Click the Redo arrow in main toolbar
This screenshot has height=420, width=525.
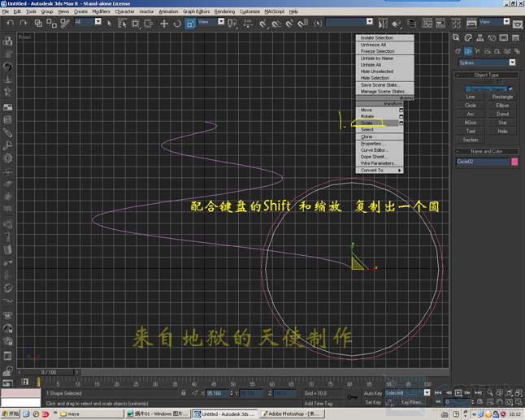point(23,23)
